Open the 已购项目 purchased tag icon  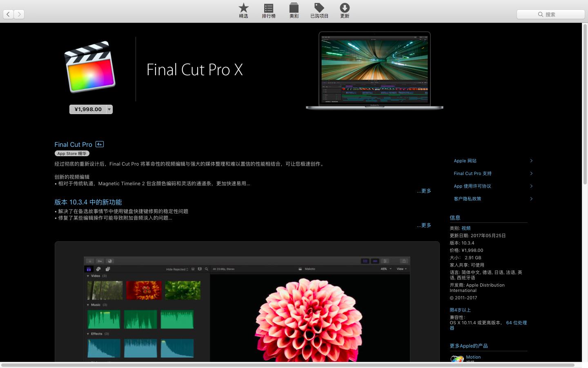pyautogui.click(x=319, y=8)
